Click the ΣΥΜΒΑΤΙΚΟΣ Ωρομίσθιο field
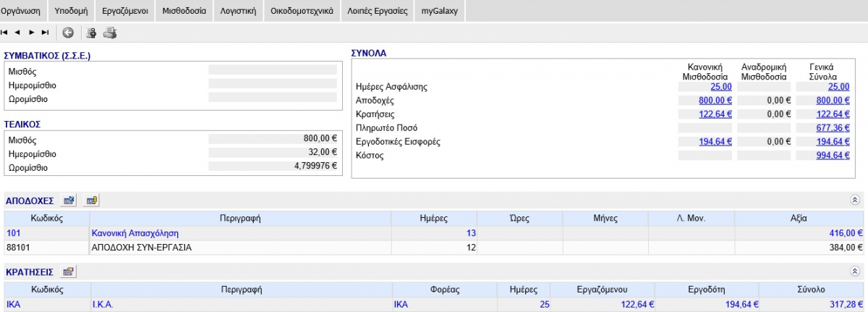The image size is (868, 312). click(273, 98)
